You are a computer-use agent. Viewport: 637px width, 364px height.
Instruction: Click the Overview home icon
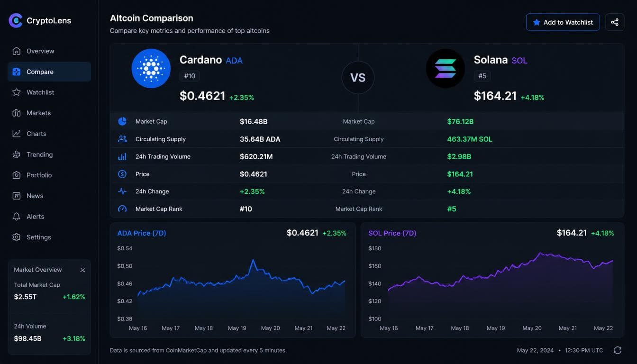17,51
